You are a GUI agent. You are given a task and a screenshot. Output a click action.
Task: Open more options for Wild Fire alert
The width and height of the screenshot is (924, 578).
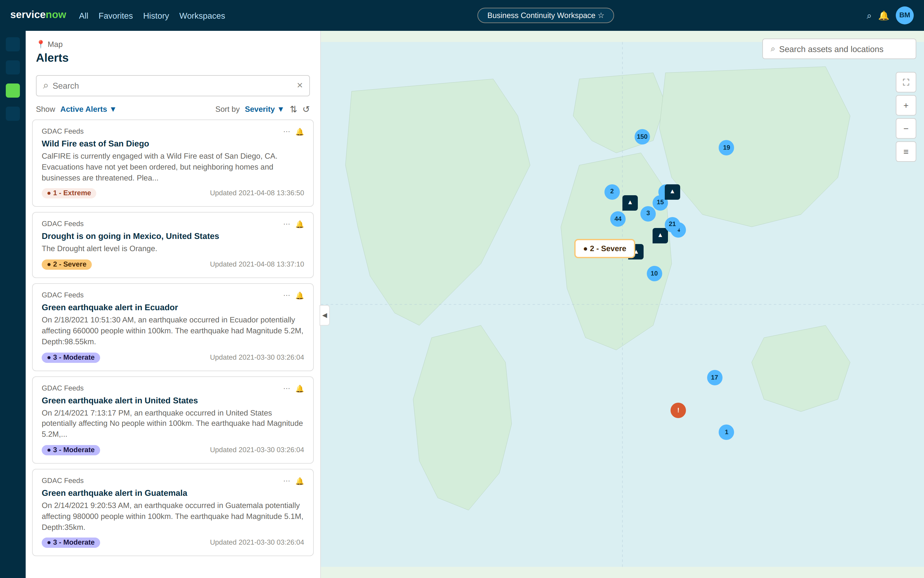(x=287, y=132)
